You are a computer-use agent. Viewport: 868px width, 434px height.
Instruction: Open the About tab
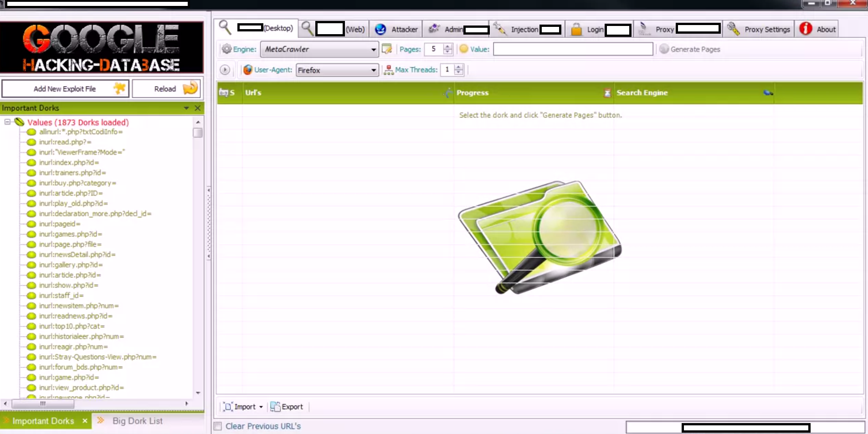[817, 29]
